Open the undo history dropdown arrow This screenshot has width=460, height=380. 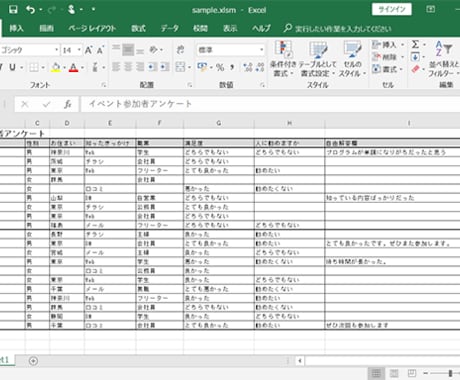tap(41, 10)
